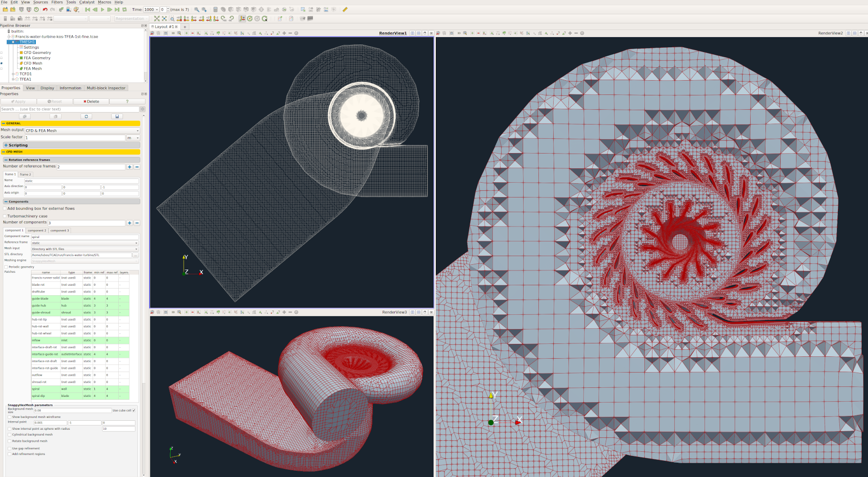Click the Undo arrow icon
Viewport: 868px width, 477px height.
[45, 10]
